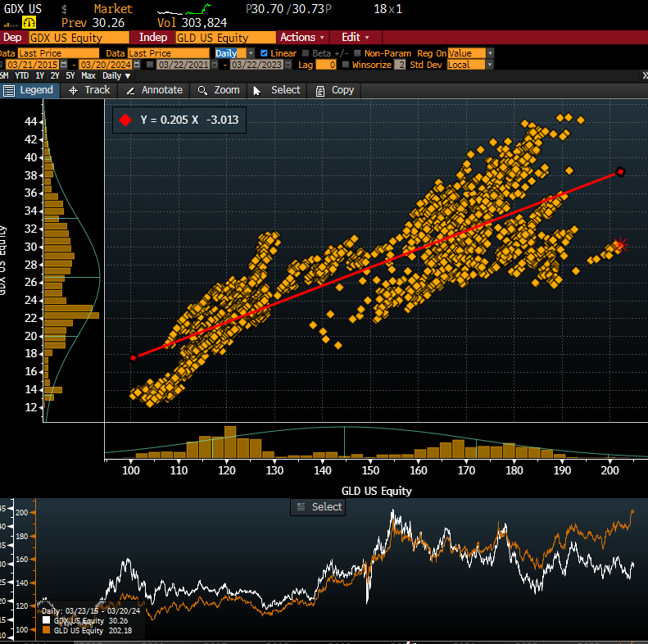Screen dimensions: 648x644
Task: Click the start date 03/21/2015 field
Action: (33, 65)
